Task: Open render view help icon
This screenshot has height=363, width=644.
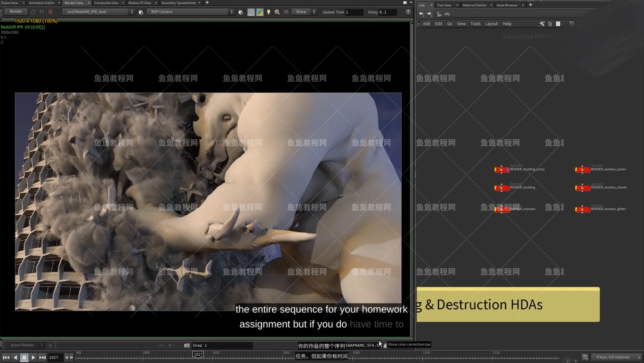Action: coord(408,12)
